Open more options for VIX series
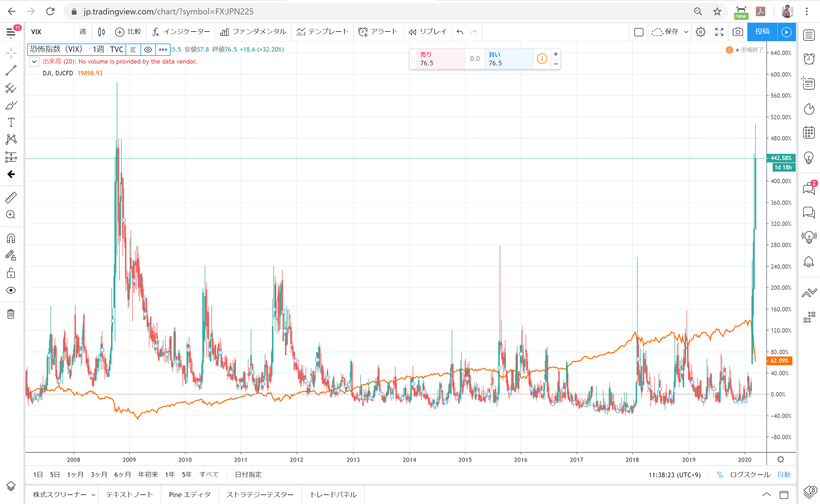This screenshot has width=820, height=504. coord(163,50)
